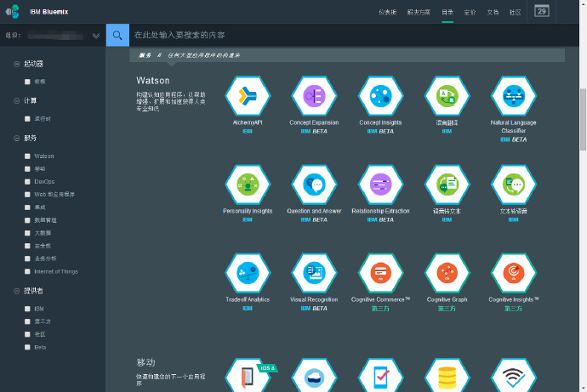Open the Concept Expansion service icon
Image resolution: width=587 pixels, height=392 pixels.
[314, 96]
